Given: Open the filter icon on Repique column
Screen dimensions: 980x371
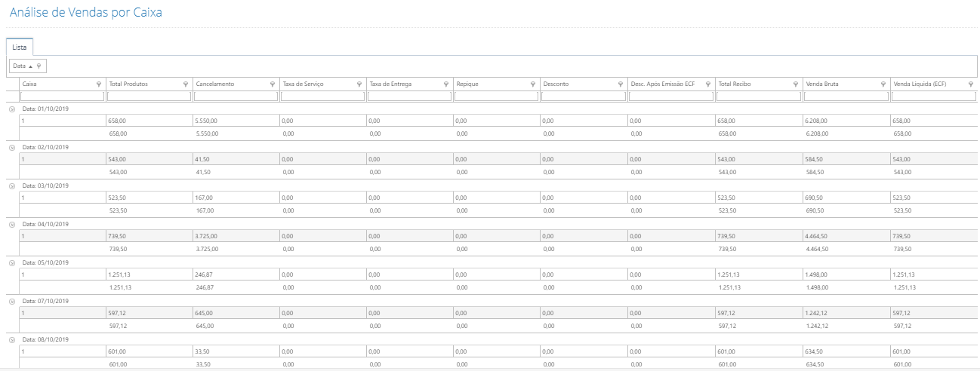Looking at the screenshot, I should pyautogui.click(x=533, y=84).
